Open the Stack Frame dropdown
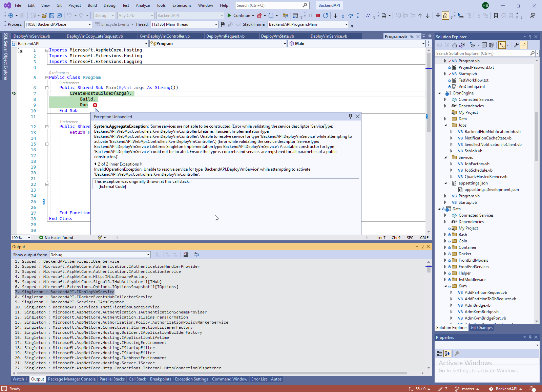This screenshot has height=392, width=542. 308,24
